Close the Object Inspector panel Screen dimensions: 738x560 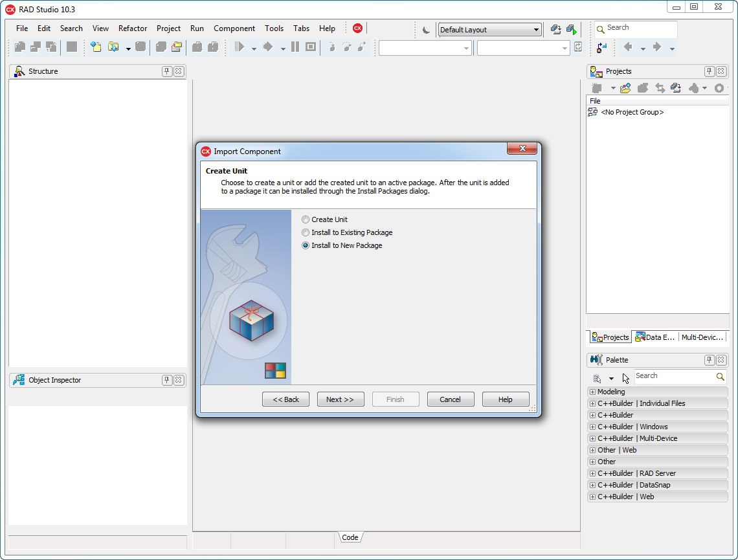point(179,380)
